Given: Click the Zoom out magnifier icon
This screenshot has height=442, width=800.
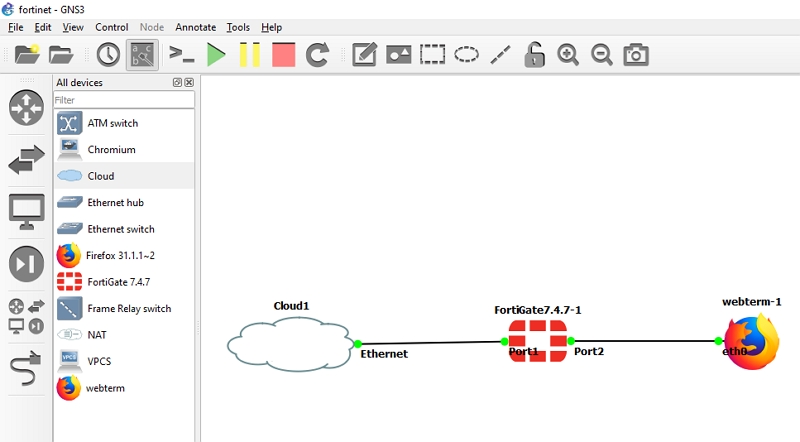Looking at the screenshot, I should click(x=602, y=55).
